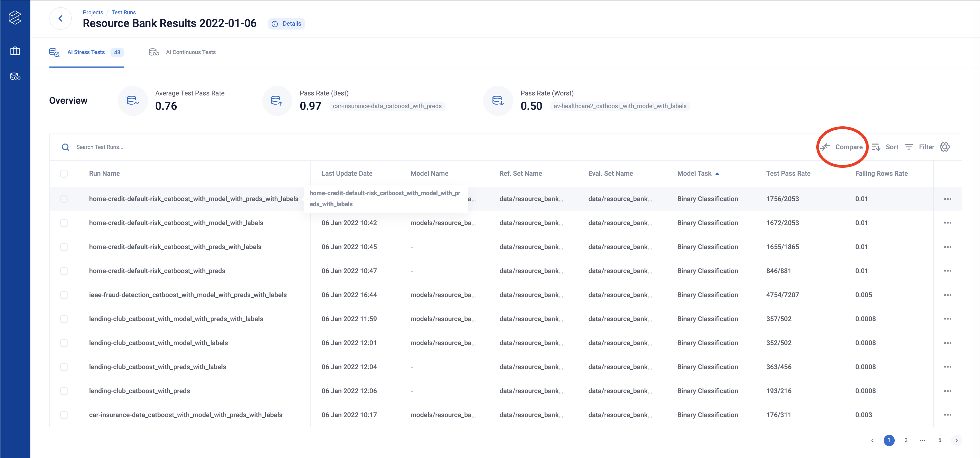The image size is (980, 458).
Task: Sort by Eval. Set Name column header
Action: (610, 174)
